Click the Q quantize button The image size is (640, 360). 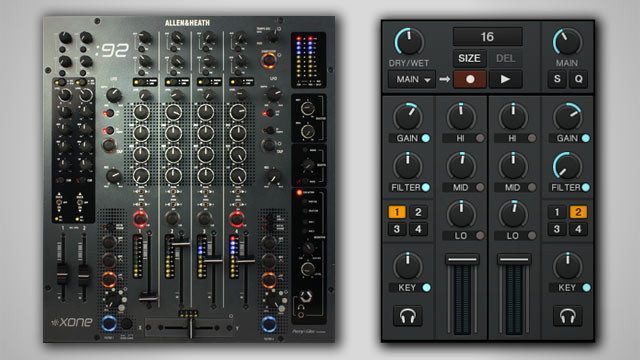pyautogui.click(x=578, y=79)
